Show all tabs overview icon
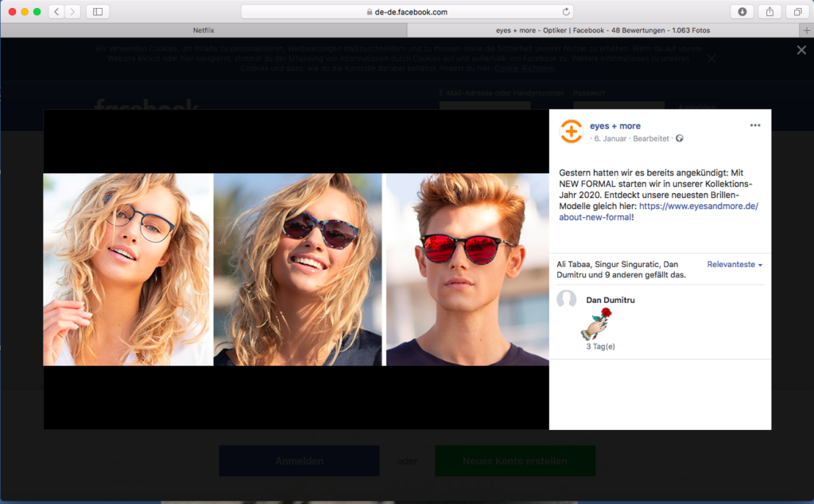The width and height of the screenshot is (814, 504). tap(797, 12)
